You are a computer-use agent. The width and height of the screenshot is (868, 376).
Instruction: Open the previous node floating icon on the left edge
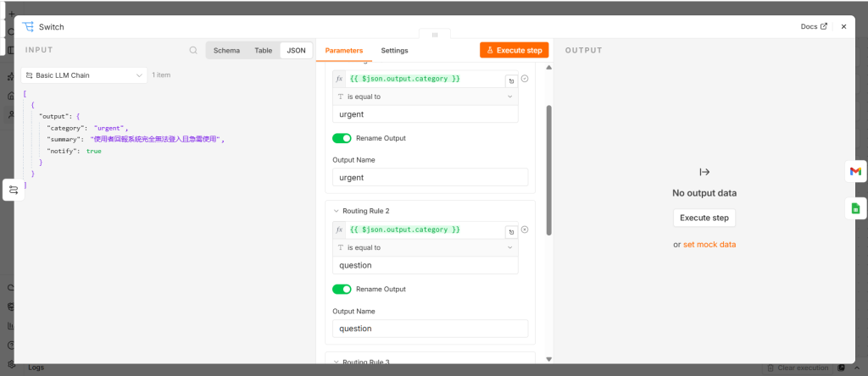click(x=14, y=190)
